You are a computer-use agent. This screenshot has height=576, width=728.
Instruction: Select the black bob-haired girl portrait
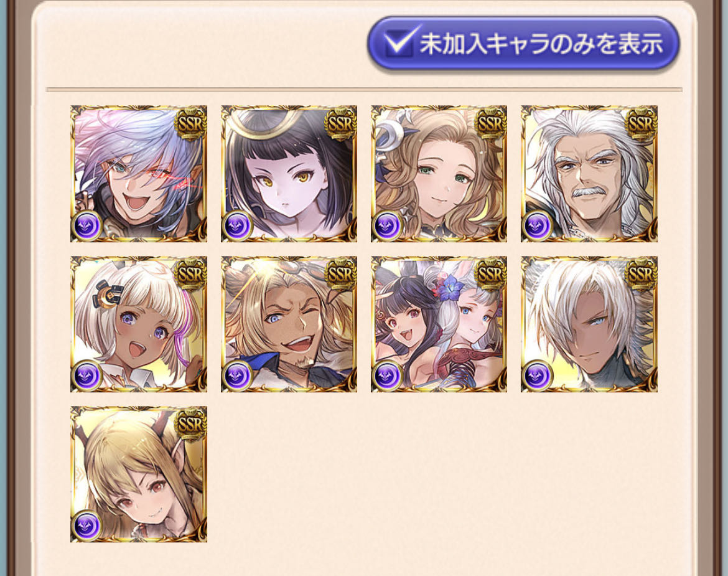[289, 174]
